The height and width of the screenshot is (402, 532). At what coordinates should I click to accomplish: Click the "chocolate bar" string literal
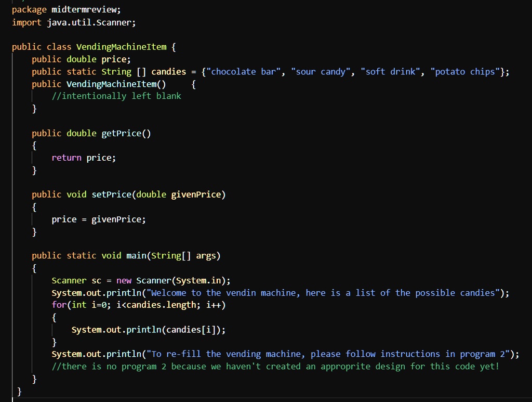[243, 72]
